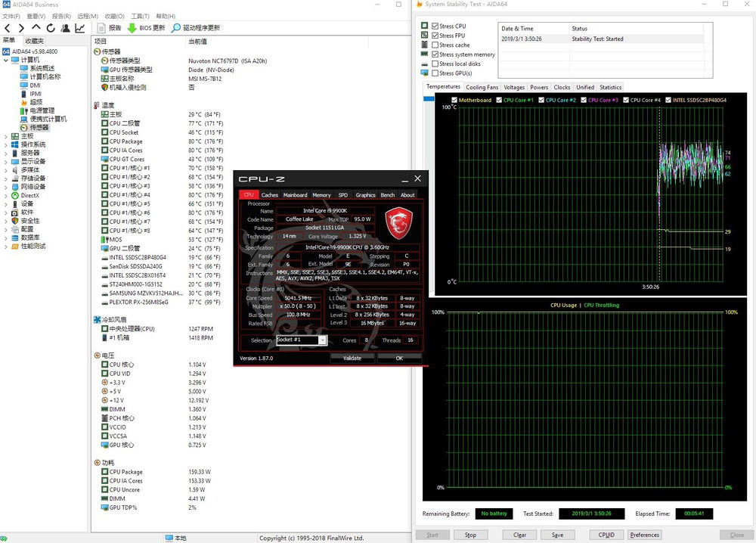Expand the 显示设备 tree node
The image size is (756, 543).
click(x=6, y=162)
